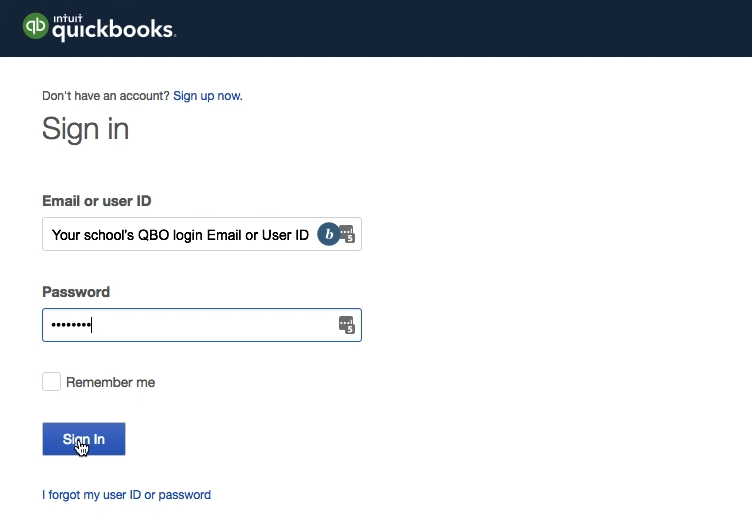Click the large Sign in heading
Screen dimensions: 752x518
86,129
